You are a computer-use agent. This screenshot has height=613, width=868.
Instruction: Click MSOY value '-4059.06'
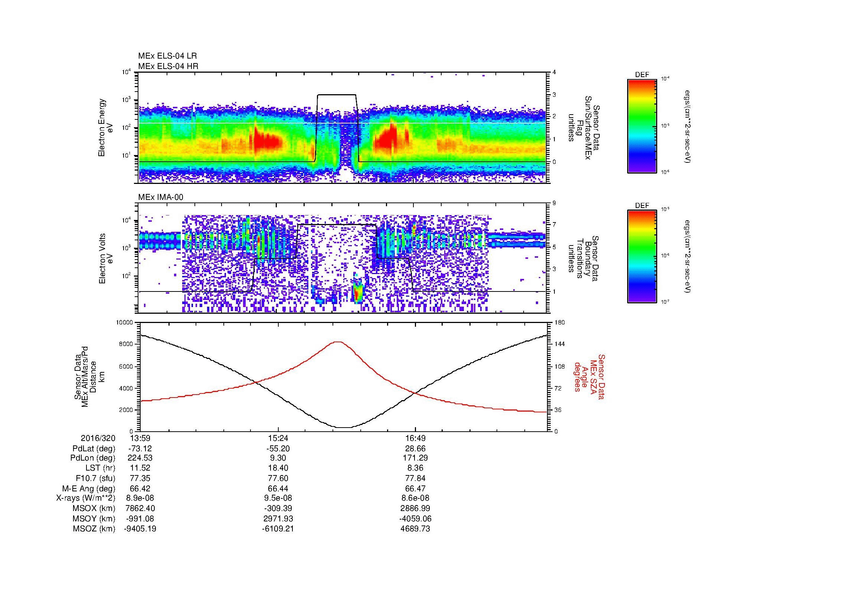(x=415, y=518)
